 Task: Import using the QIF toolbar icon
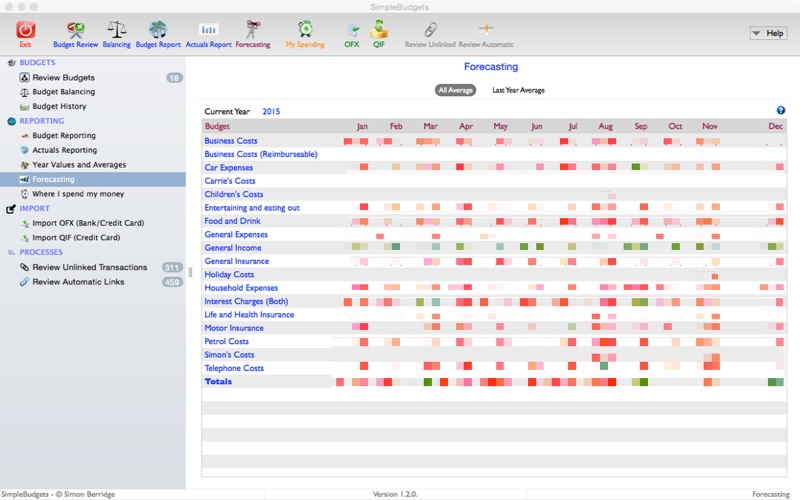pos(379,30)
